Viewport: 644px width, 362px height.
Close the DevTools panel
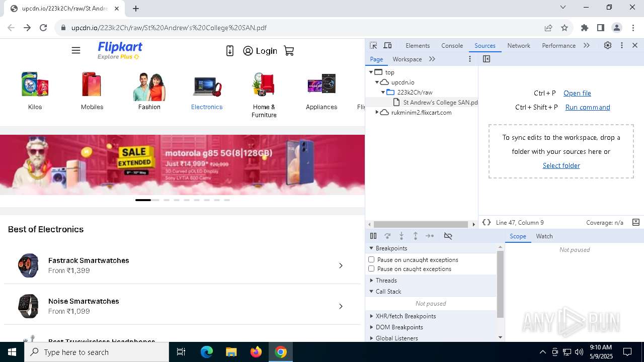(x=635, y=45)
